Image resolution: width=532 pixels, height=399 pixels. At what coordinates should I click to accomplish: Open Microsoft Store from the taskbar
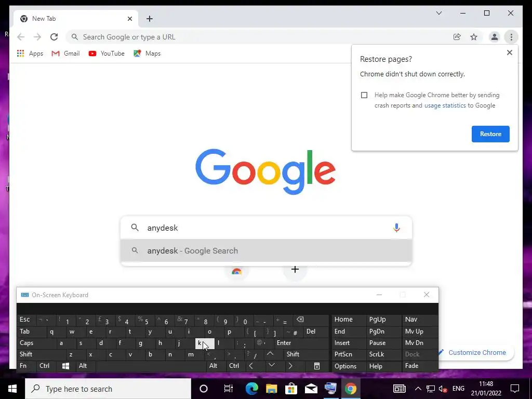pos(291,389)
